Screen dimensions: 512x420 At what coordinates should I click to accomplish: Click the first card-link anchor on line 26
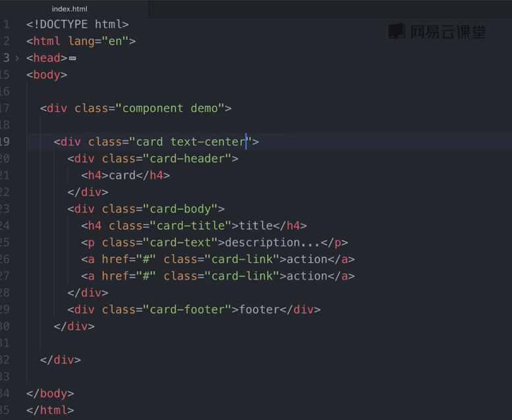click(x=218, y=260)
